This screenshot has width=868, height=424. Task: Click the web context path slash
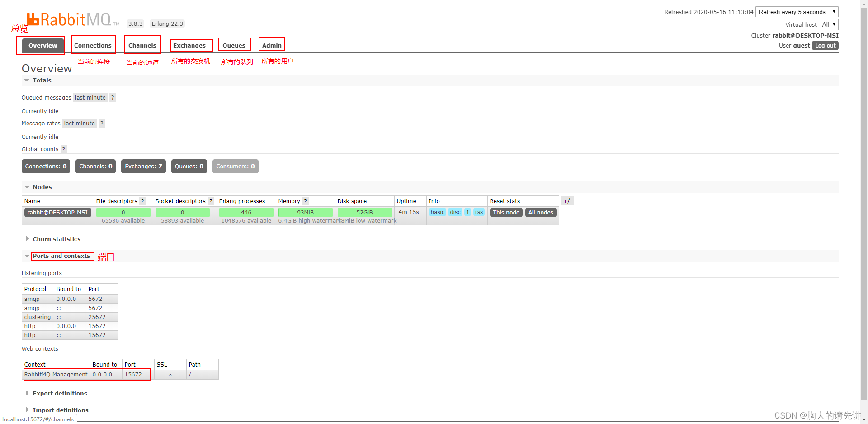pos(190,375)
